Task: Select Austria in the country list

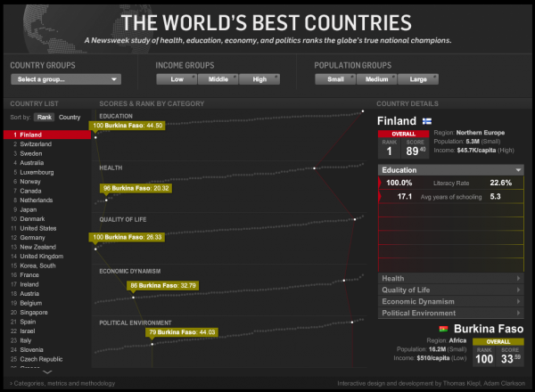Action: pos(47,293)
